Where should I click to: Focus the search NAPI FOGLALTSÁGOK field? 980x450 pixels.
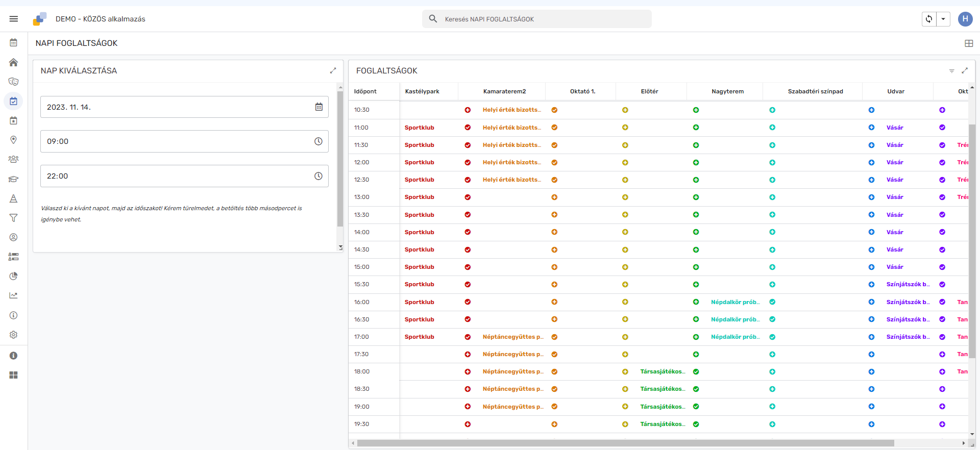pos(537,19)
